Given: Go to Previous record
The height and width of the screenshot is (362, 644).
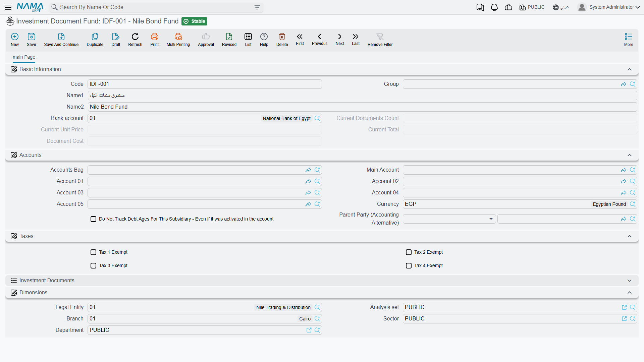Looking at the screenshot, I should pos(320,37).
